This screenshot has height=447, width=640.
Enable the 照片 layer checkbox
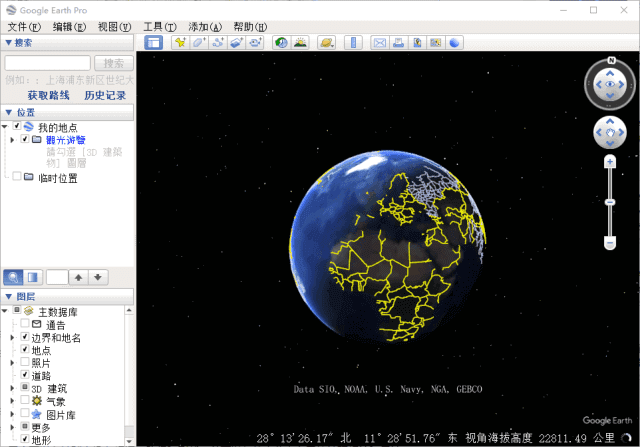click(24, 363)
